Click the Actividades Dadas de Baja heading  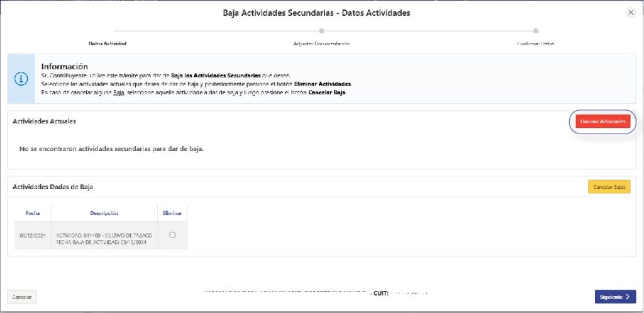53,187
